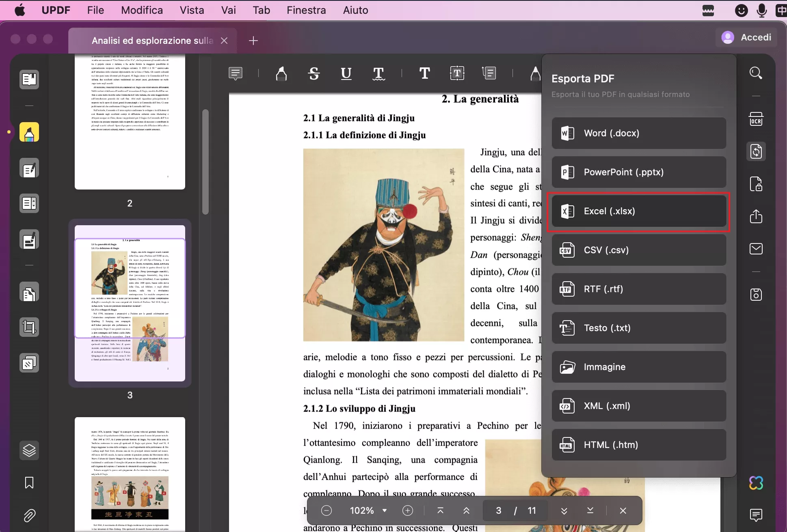Open the Vai menu
This screenshot has height=532, width=787.
[229, 10]
